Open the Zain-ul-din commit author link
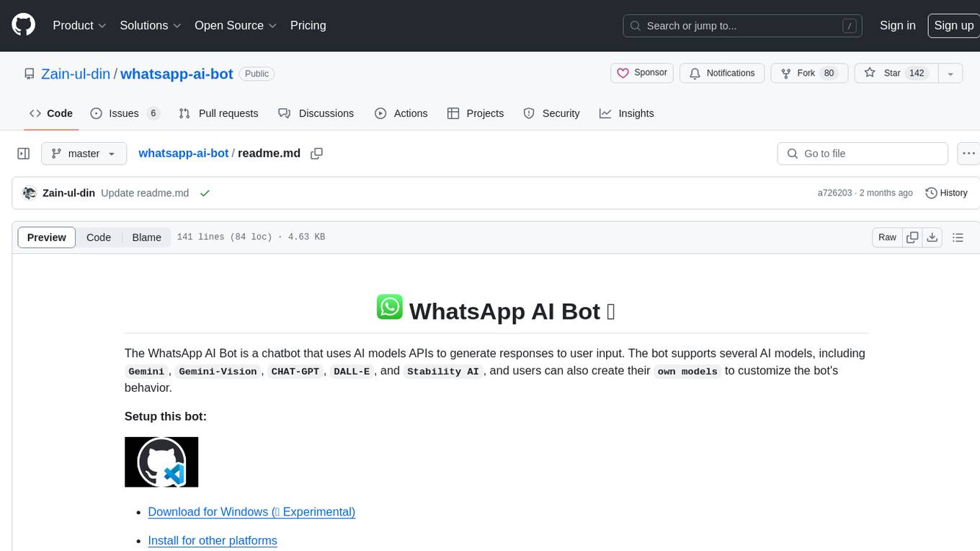980x551 pixels. (68, 193)
